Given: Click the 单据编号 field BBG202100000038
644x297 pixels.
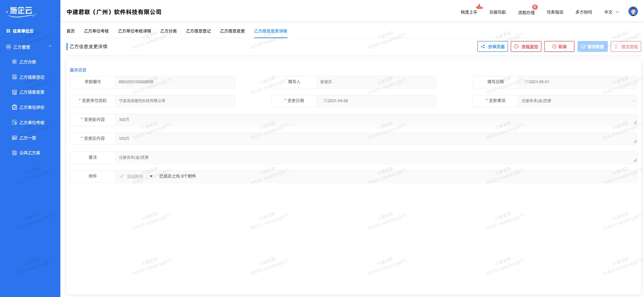Looking at the screenshot, I should pyautogui.click(x=175, y=82).
